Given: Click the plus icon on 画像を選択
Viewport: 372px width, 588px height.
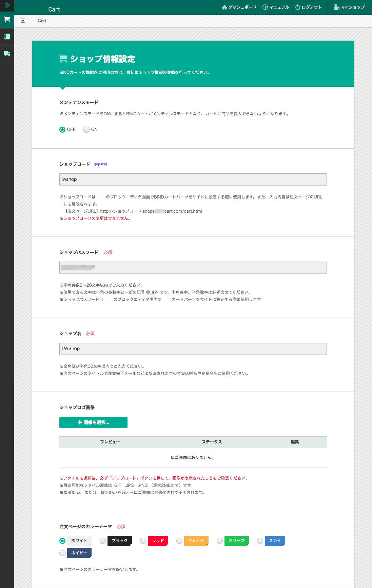Looking at the screenshot, I should (x=80, y=422).
